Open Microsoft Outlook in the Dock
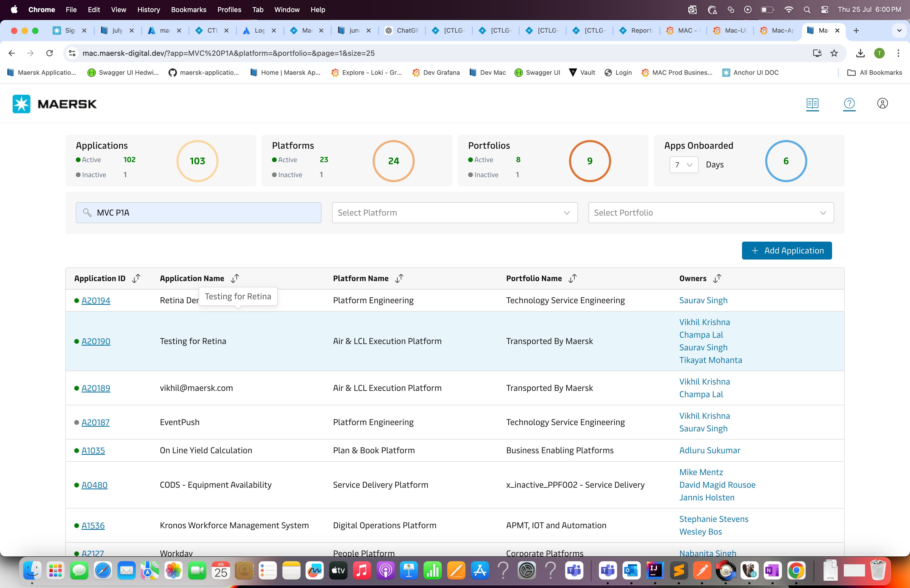Image resolution: width=910 pixels, height=588 pixels. (631, 571)
